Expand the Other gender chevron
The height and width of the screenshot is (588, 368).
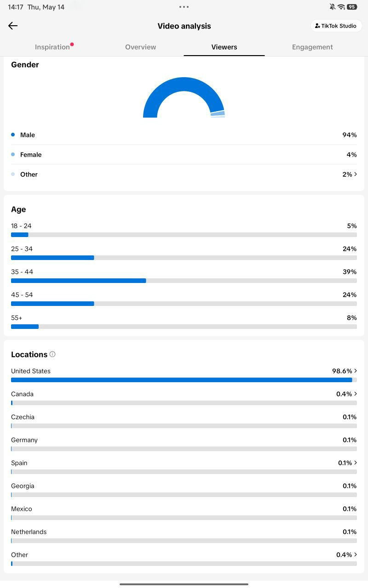coord(356,174)
